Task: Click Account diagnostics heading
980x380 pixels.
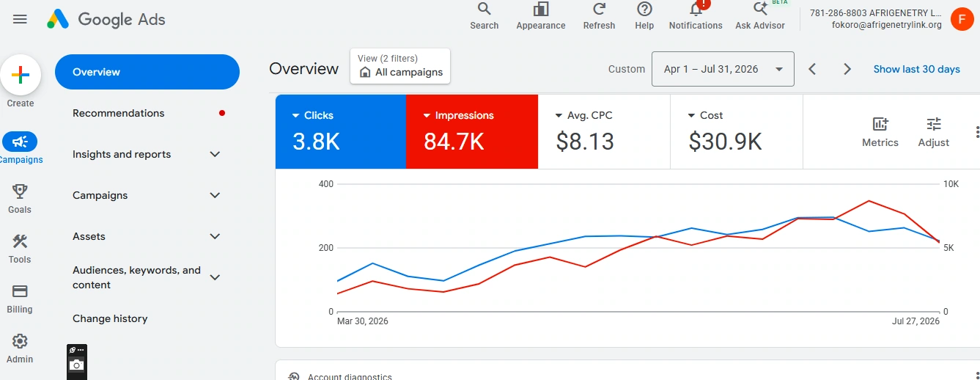Action: coord(350,376)
